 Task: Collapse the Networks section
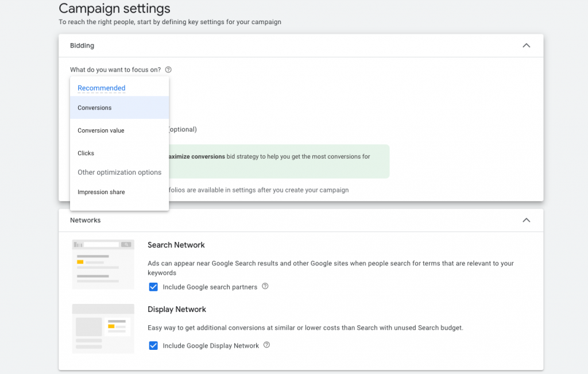click(527, 220)
